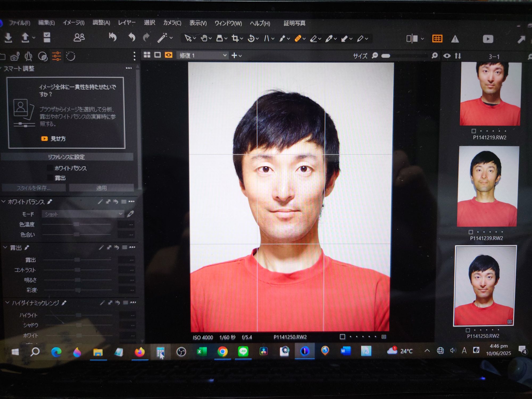Reset the 露出 panel with undo icon

coord(117,247)
